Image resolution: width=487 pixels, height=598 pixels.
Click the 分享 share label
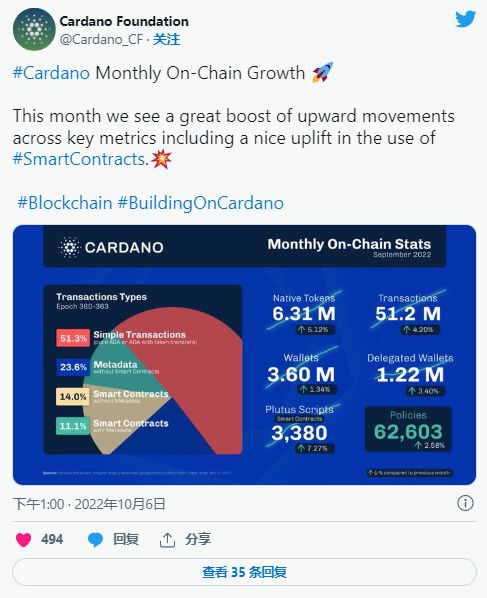pos(198,539)
